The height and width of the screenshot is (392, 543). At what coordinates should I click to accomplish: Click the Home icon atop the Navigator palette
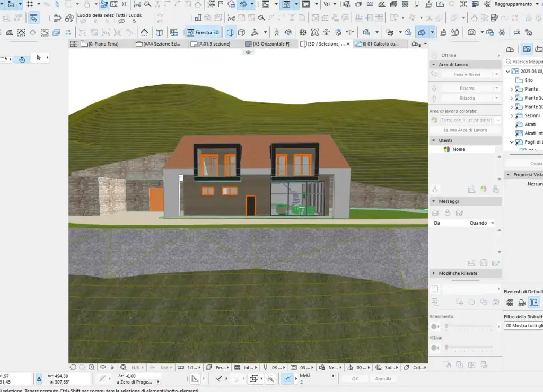510,49
